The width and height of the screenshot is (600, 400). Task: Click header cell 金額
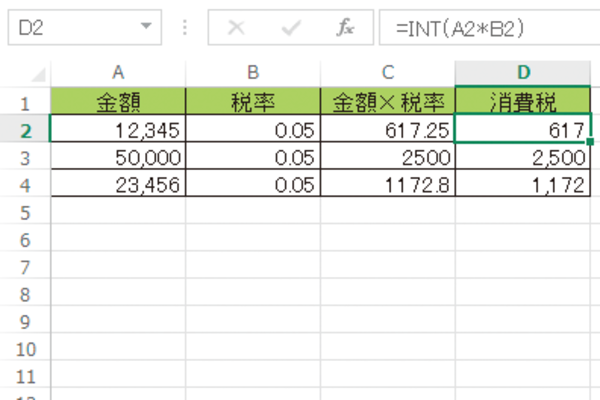[x=118, y=101]
